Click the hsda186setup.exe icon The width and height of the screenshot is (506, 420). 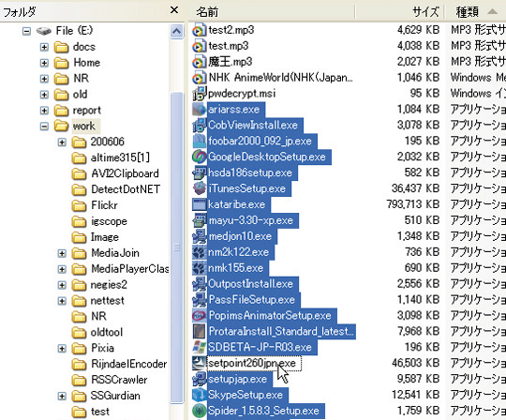coord(199,172)
